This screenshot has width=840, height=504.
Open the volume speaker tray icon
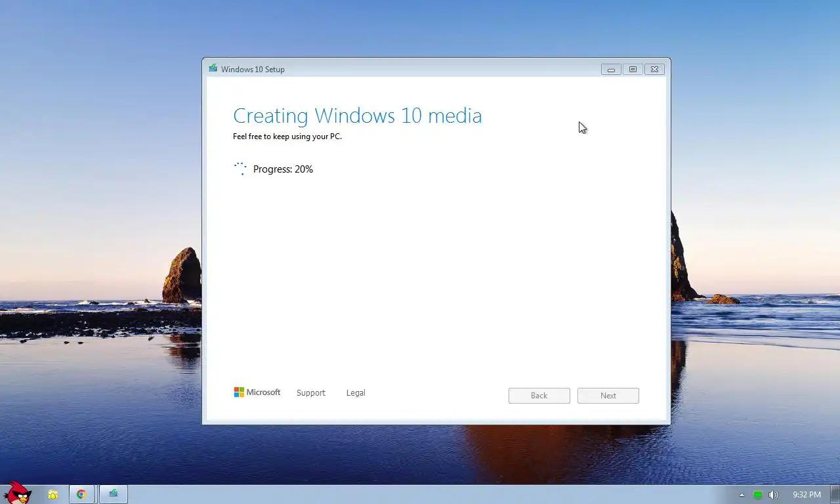[x=773, y=495]
